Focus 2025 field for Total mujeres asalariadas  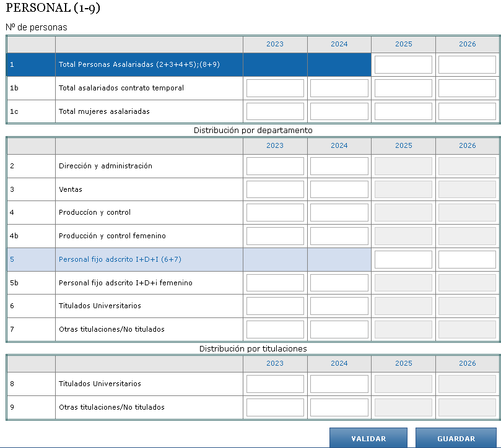coord(403,111)
